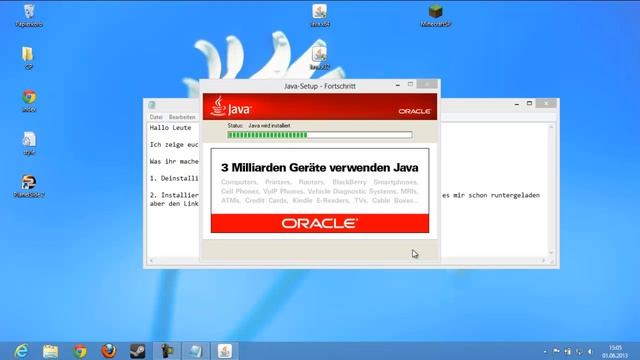Click the 'Java wird installiert' status text

point(269,126)
